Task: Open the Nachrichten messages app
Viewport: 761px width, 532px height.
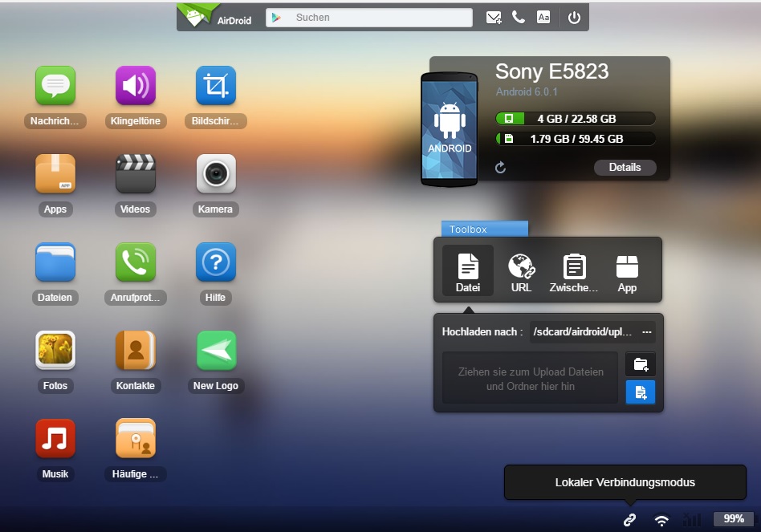Action: click(x=55, y=86)
